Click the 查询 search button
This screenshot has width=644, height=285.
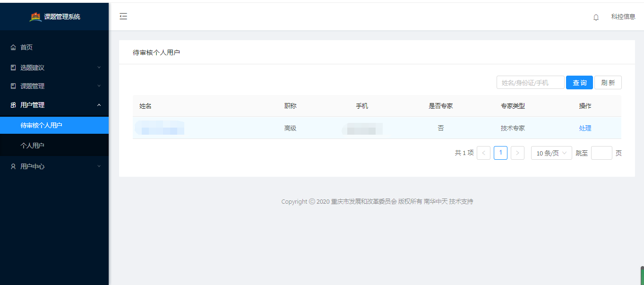tap(579, 82)
